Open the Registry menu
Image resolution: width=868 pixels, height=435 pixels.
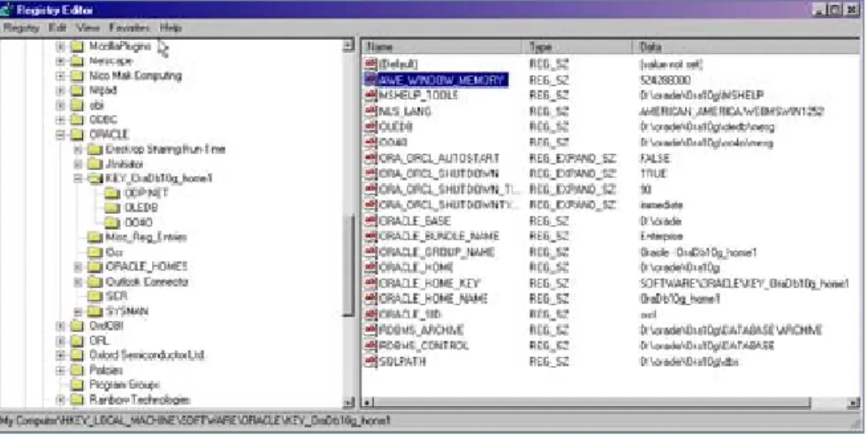point(21,27)
